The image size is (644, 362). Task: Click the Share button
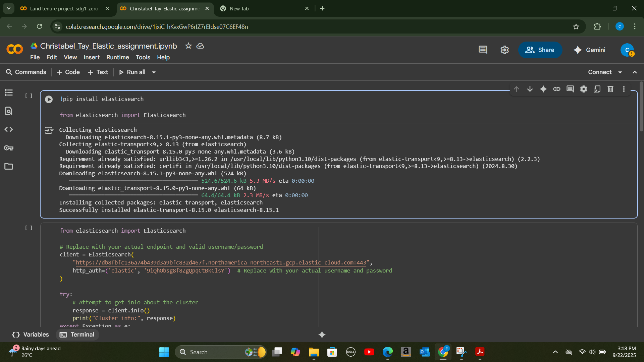[540, 50]
